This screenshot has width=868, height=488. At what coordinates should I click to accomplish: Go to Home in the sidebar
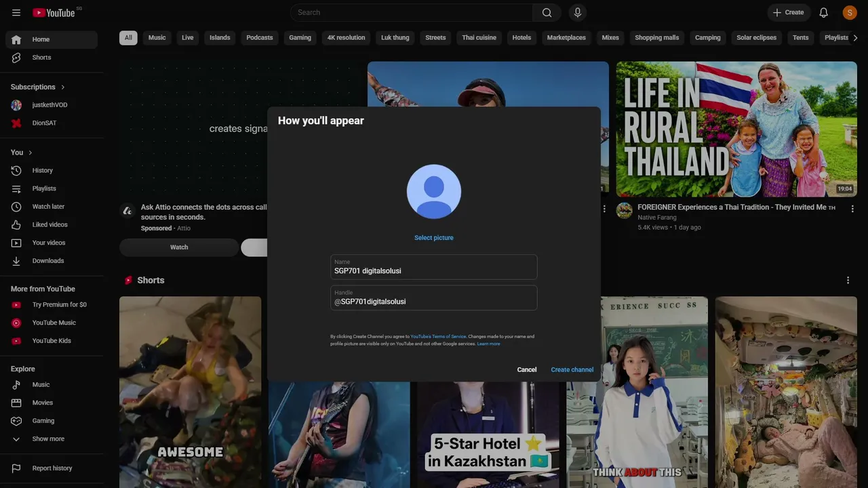coord(52,39)
